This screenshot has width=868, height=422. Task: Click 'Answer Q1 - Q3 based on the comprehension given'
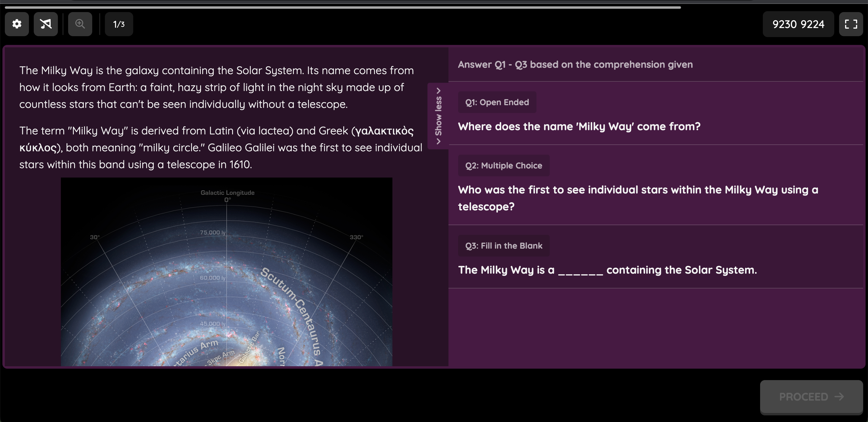(x=575, y=65)
